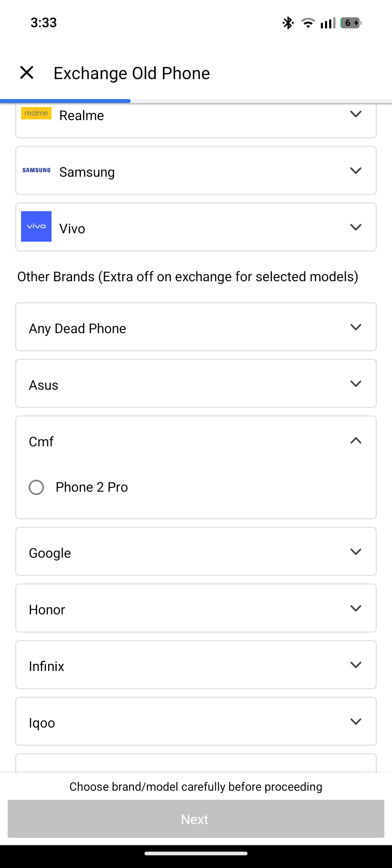The height and width of the screenshot is (868, 392).
Task: Collapse the Cmf brand section
Action: 356,441
